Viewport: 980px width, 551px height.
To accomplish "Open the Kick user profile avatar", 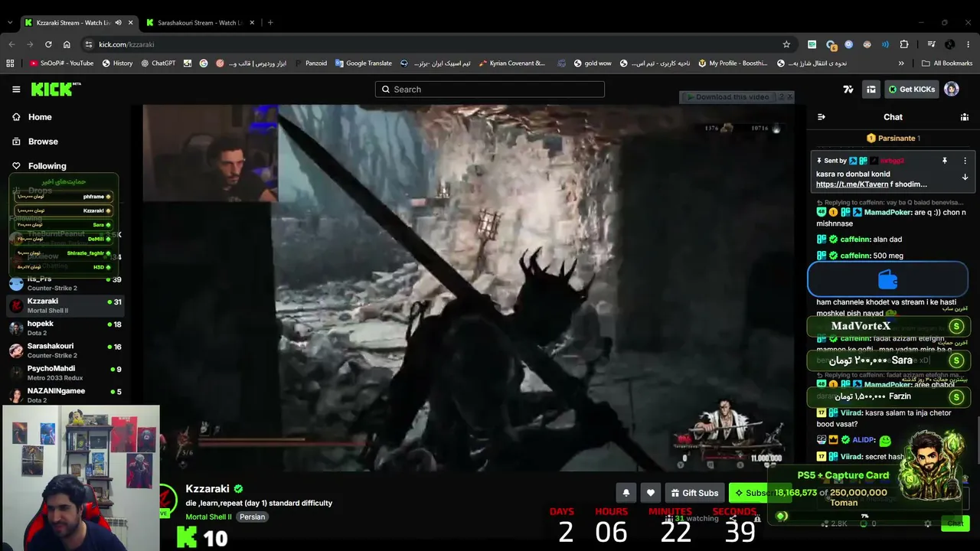I will 952,90.
